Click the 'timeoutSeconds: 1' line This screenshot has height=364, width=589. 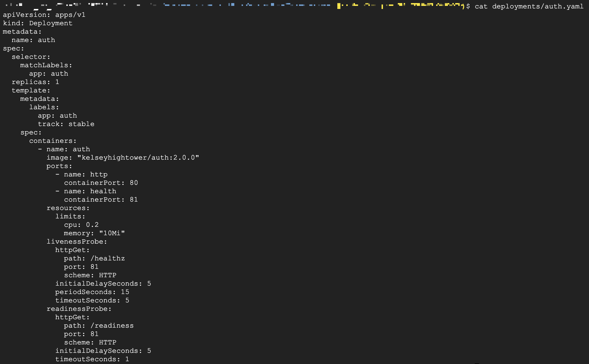[x=92, y=359]
